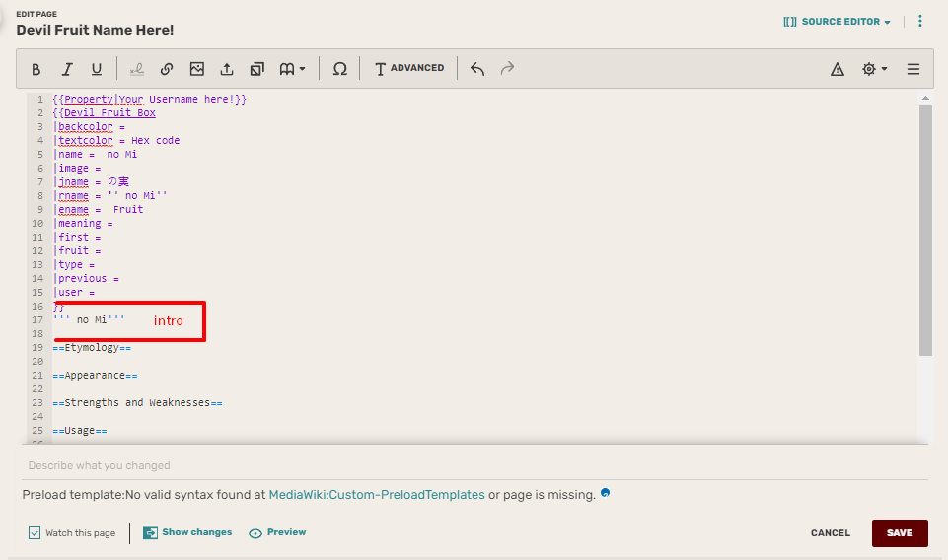Expand the Advanced text tools
The width and height of the screenshot is (948, 560).
click(x=409, y=68)
